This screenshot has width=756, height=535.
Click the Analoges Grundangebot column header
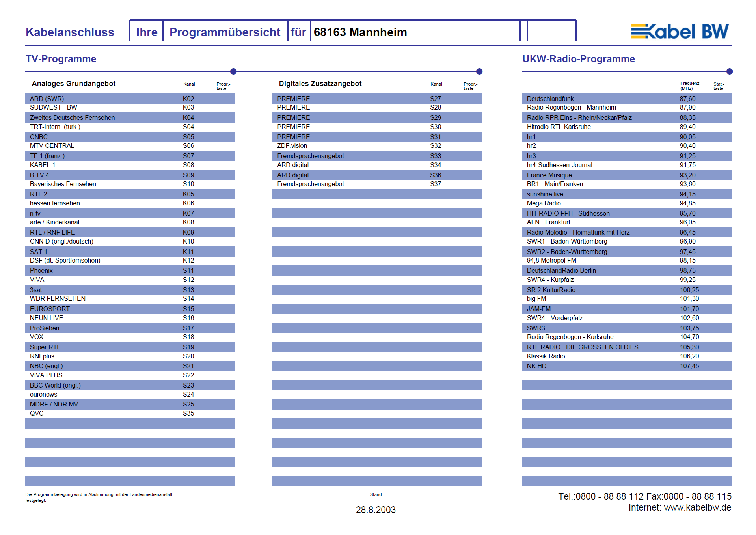coord(74,84)
